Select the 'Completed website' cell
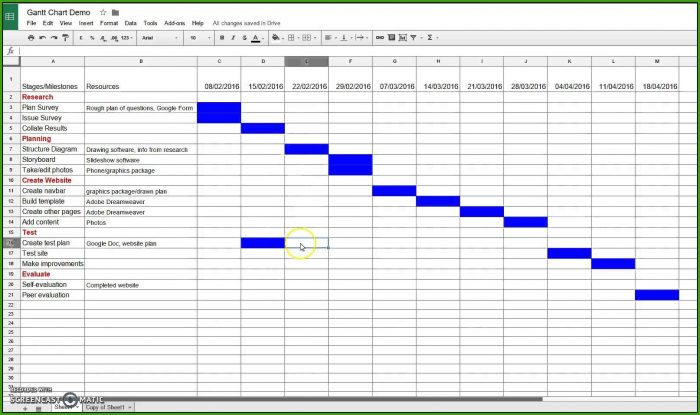 (x=141, y=285)
